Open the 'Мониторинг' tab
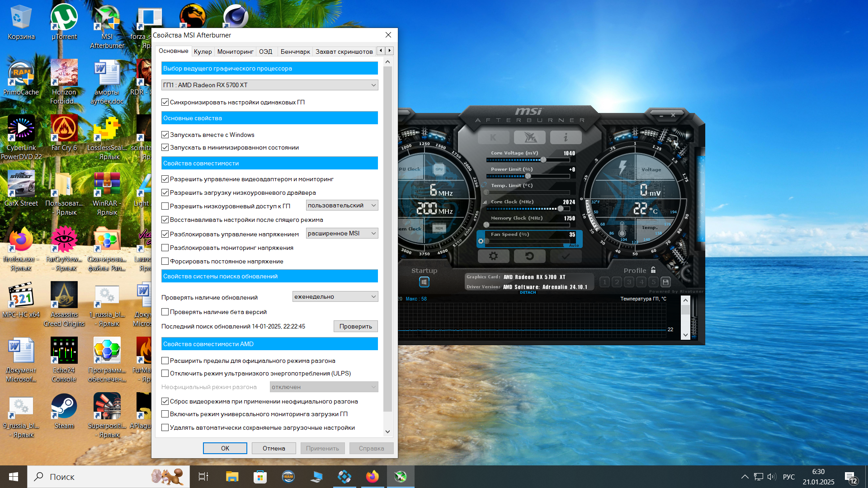868x488 pixels. (235, 52)
